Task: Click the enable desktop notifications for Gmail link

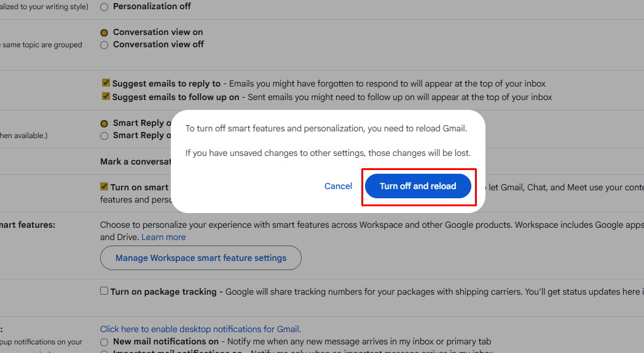Action: coord(200,329)
